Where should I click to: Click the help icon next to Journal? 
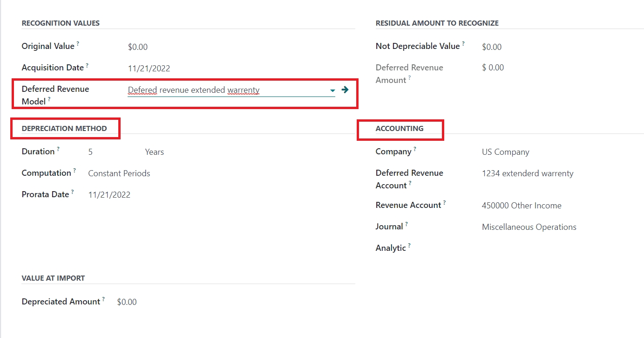pyautogui.click(x=406, y=224)
